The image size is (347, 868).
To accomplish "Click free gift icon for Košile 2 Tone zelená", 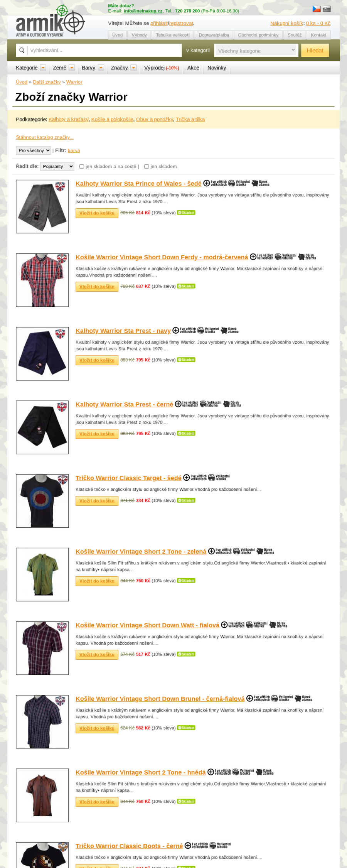I will pyautogui.click(x=265, y=551).
